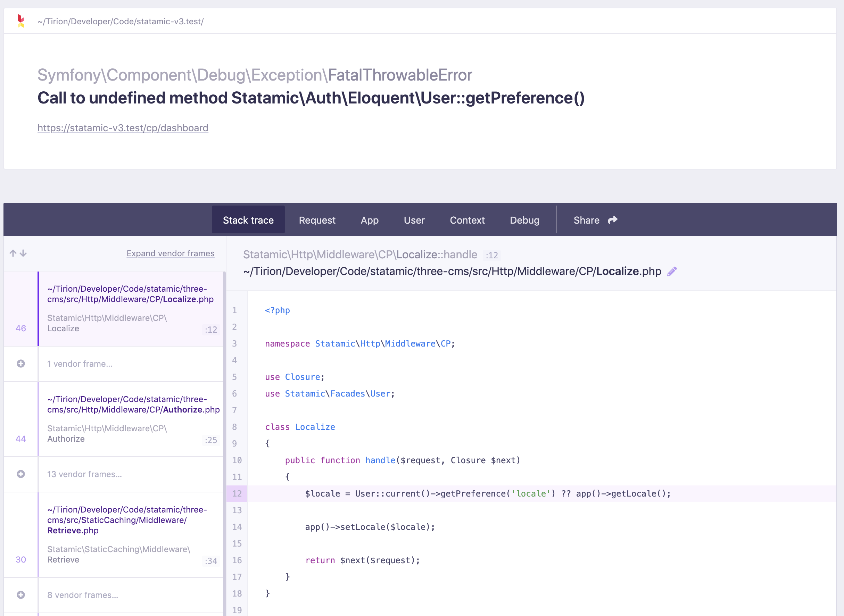This screenshot has height=616, width=844.
Task: Switch to the Debug tab
Action: 524,220
